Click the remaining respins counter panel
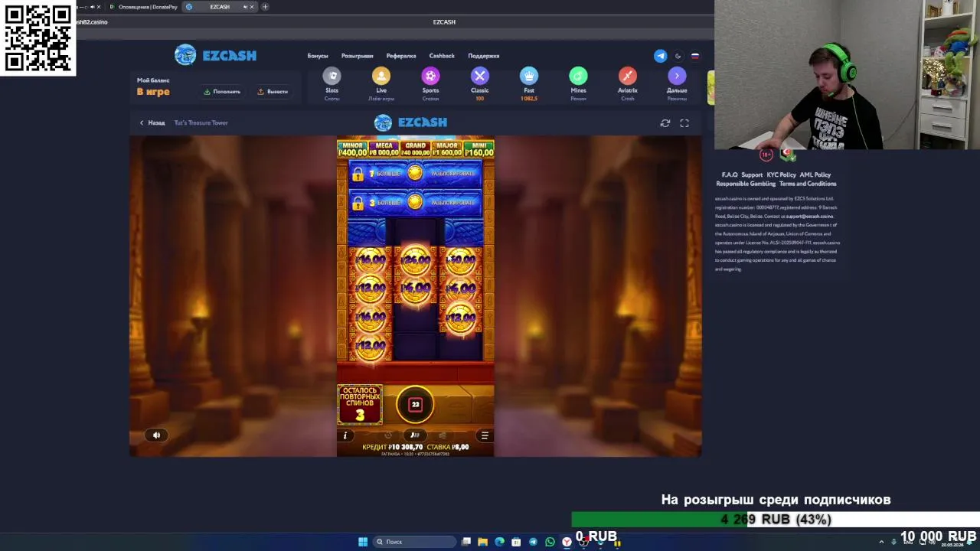 click(359, 405)
